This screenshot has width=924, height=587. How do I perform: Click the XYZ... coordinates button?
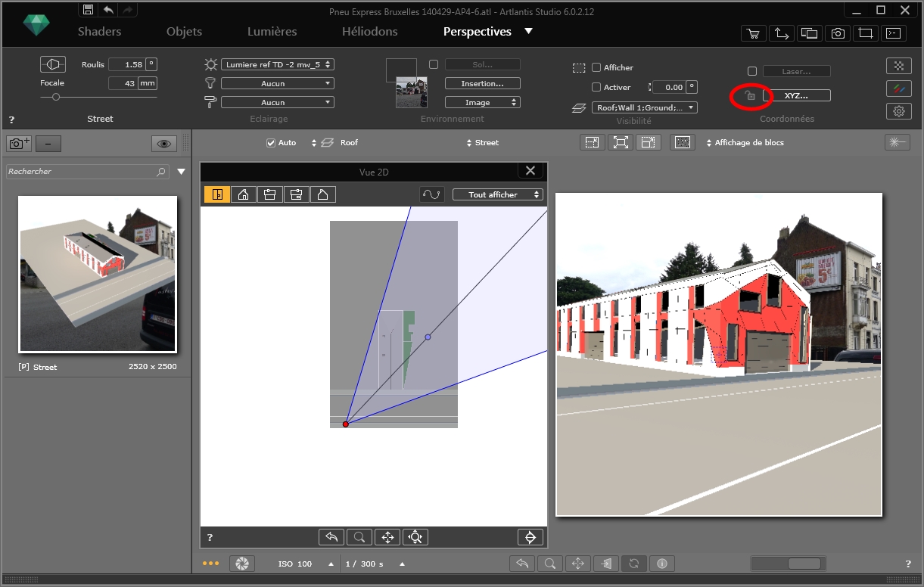click(x=796, y=95)
